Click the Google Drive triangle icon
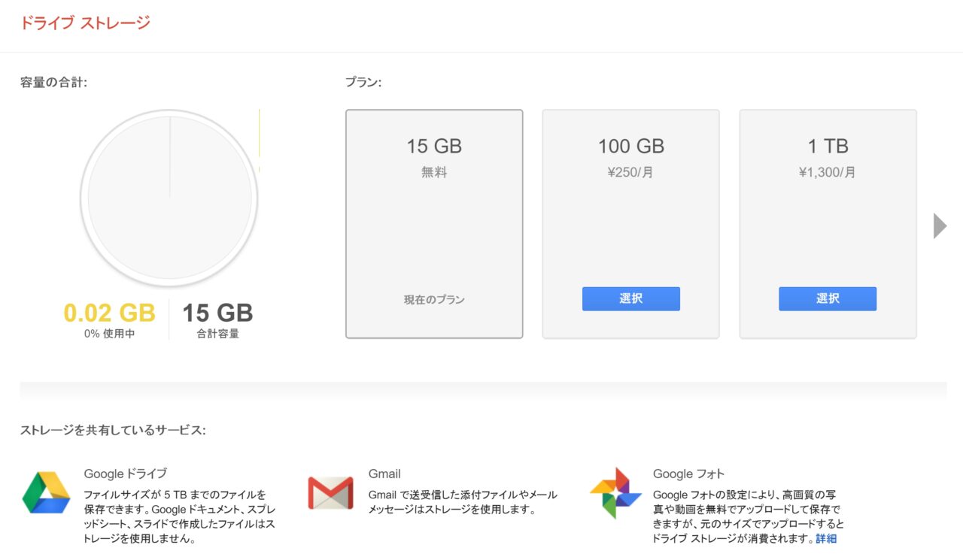Screen dimensions: 963x560 46,492
